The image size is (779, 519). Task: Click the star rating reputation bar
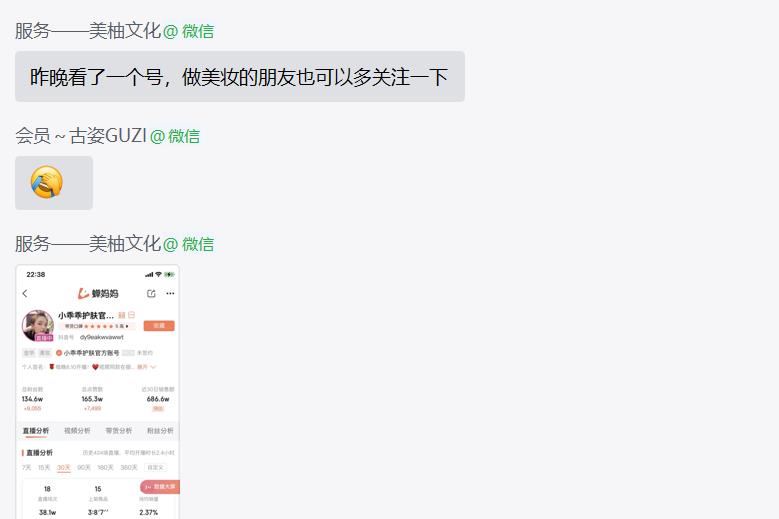[x=97, y=326]
